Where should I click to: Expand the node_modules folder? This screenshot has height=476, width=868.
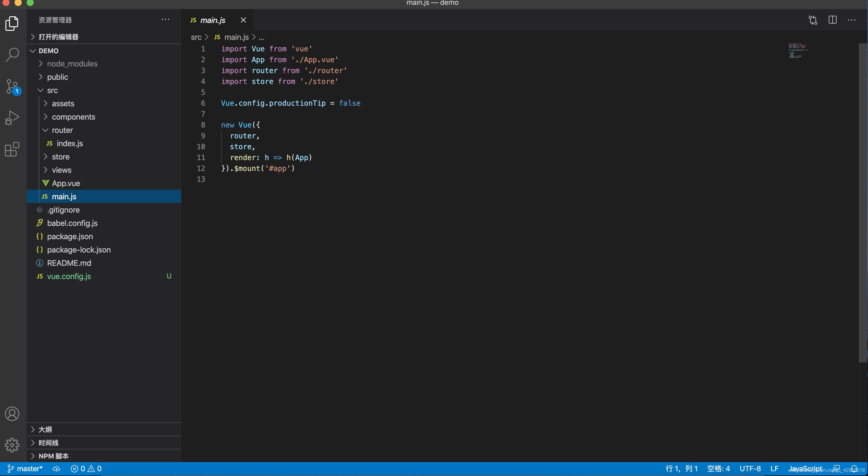104,64
